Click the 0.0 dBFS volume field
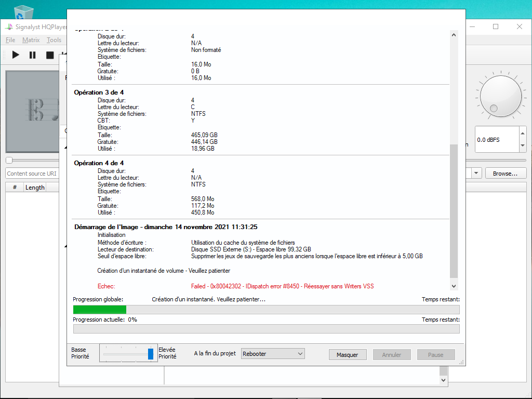The height and width of the screenshot is (399, 532). 497,139
